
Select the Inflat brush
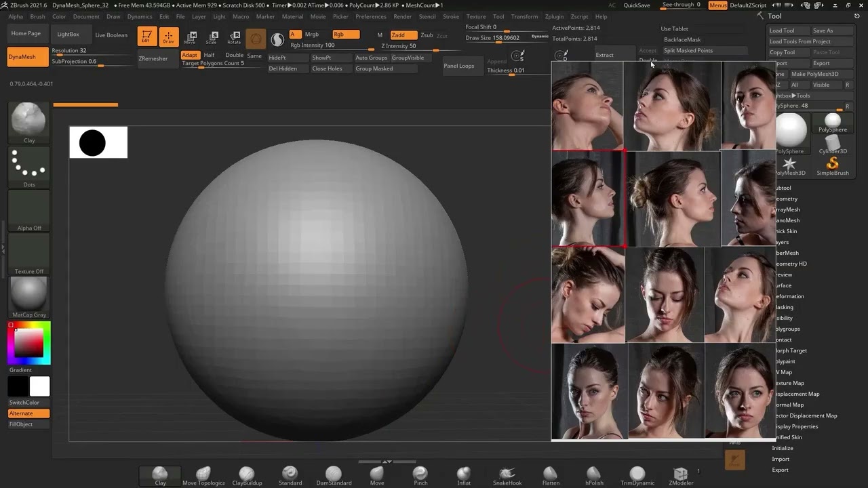(464, 476)
